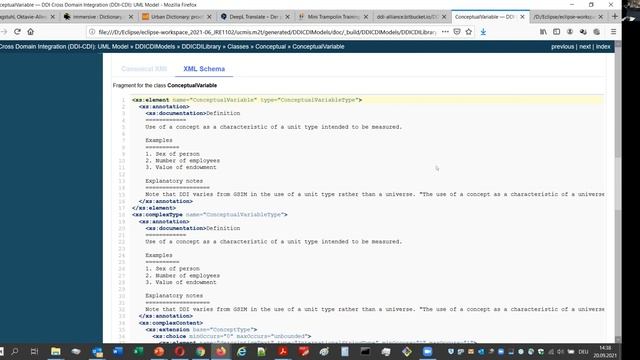The width and height of the screenshot is (640, 360).
Task: Click the file URL address bar
Action: coord(267,32)
